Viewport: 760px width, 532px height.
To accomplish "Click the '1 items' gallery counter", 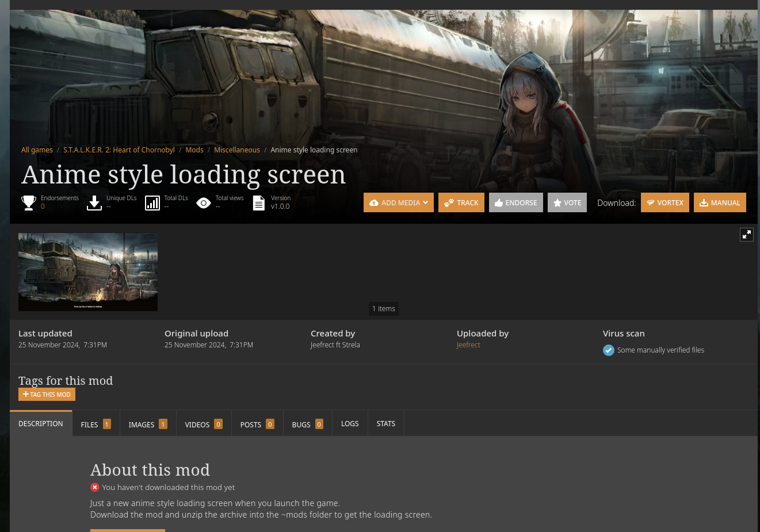I will click(x=384, y=309).
